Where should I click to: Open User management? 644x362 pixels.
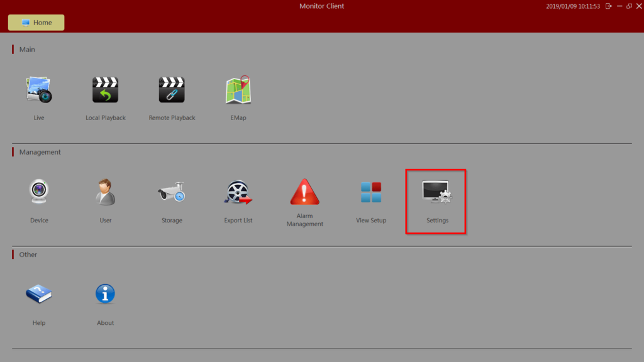(105, 192)
